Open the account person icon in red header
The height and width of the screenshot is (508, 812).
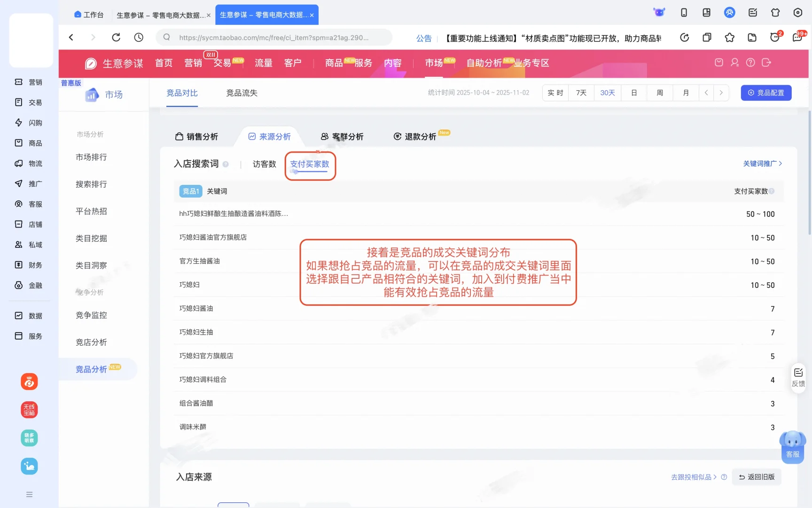735,63
